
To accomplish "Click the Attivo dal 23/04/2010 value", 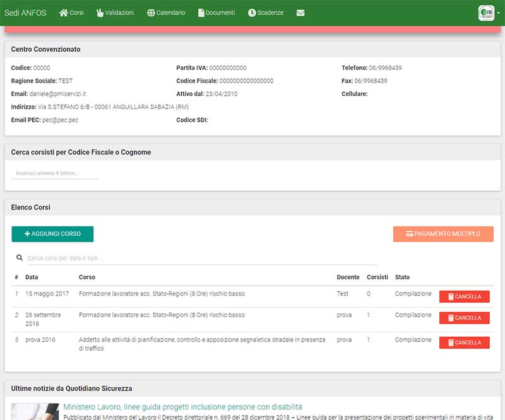I will tap(222, 94).
